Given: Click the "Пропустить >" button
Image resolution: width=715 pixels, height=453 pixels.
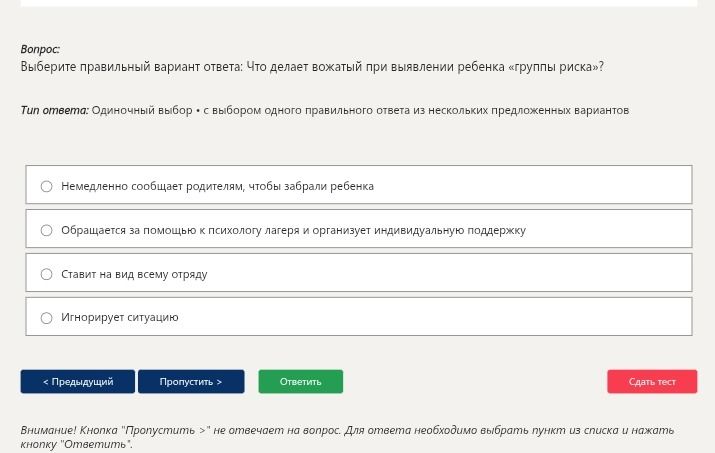Looking at the screenshot, I should pyautogui.click(x=191, y=381).
